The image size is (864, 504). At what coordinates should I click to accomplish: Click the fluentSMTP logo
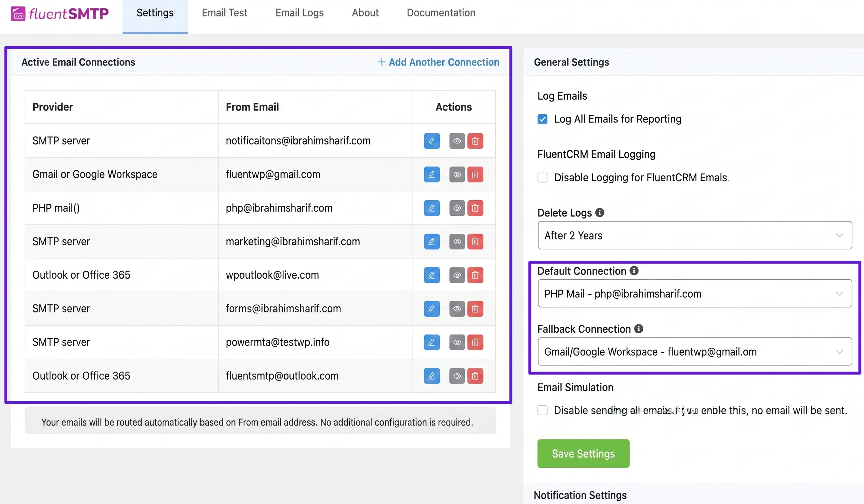[60, 14]
